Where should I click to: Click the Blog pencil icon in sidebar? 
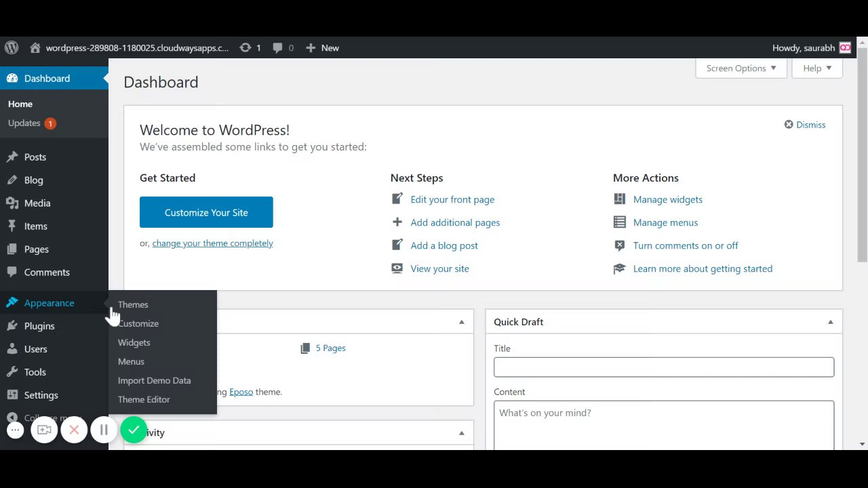click(12, 180)
